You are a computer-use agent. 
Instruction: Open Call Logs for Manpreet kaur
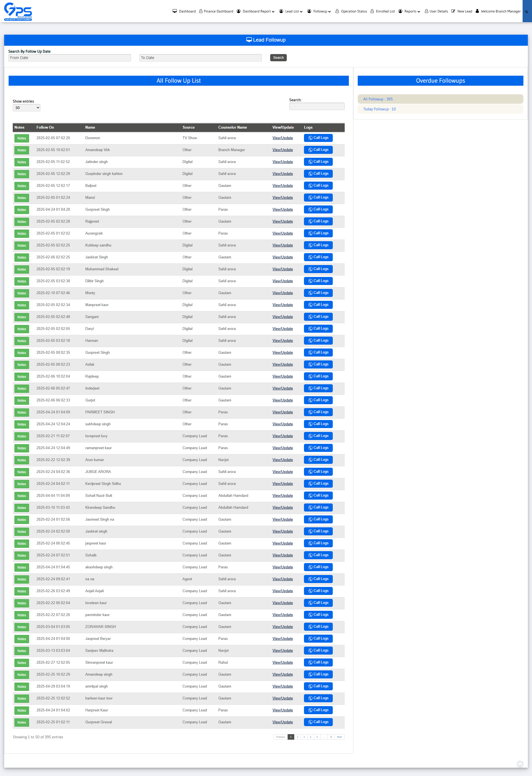[x=318, y=305]
